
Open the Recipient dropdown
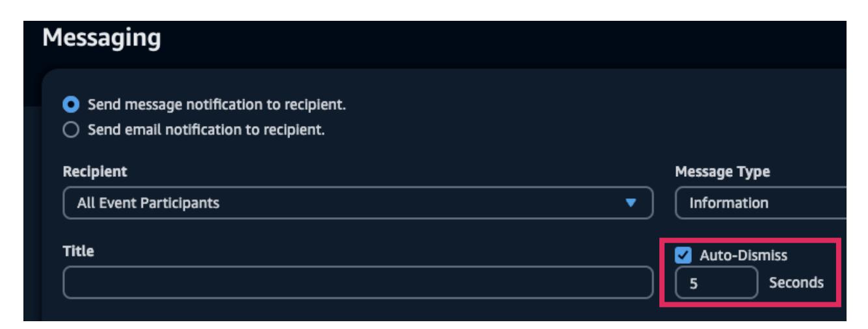click(x=358, y=204)
